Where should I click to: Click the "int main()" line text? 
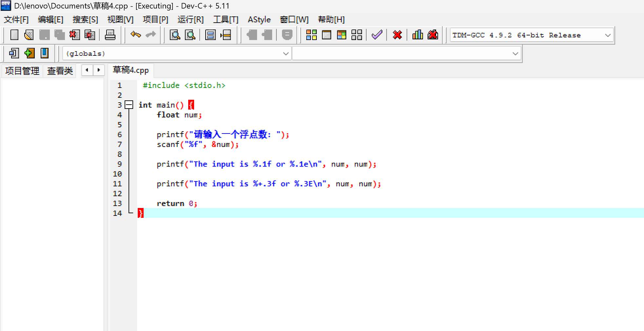tap(161, 105)
